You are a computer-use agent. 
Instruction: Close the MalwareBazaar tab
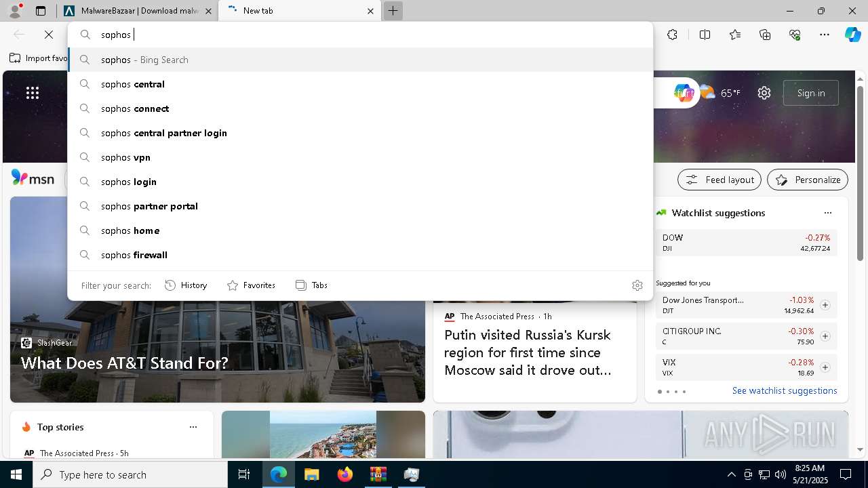(208, 11)
